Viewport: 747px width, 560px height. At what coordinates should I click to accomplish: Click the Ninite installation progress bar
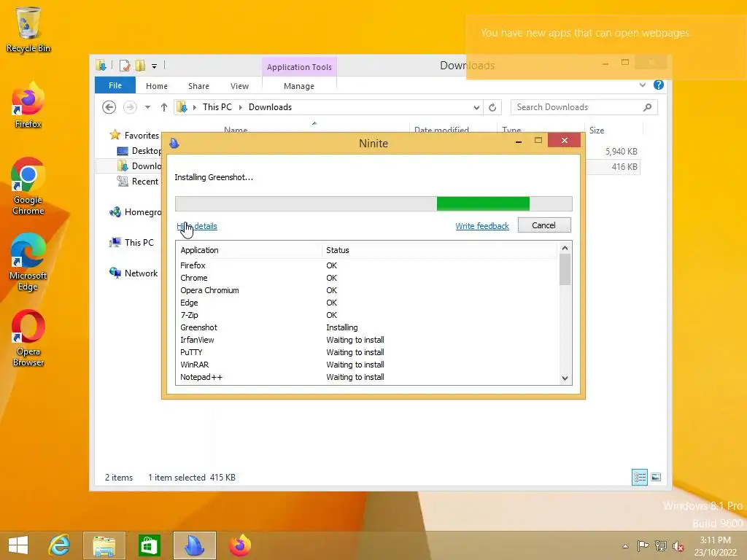pos(373,204)
